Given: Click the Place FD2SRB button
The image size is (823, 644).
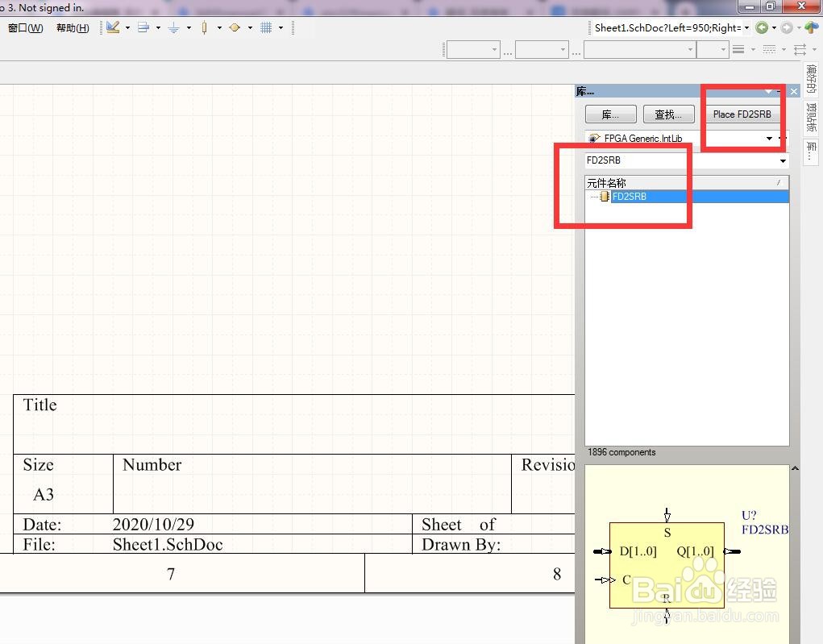Looking at the screenshot, I should 742,114.
